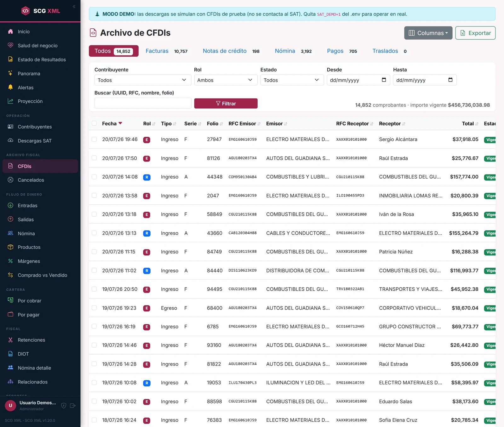Switch to the Notas de crédito tab
The width and height of the screenshot is (504, 427).
point(231,51)
